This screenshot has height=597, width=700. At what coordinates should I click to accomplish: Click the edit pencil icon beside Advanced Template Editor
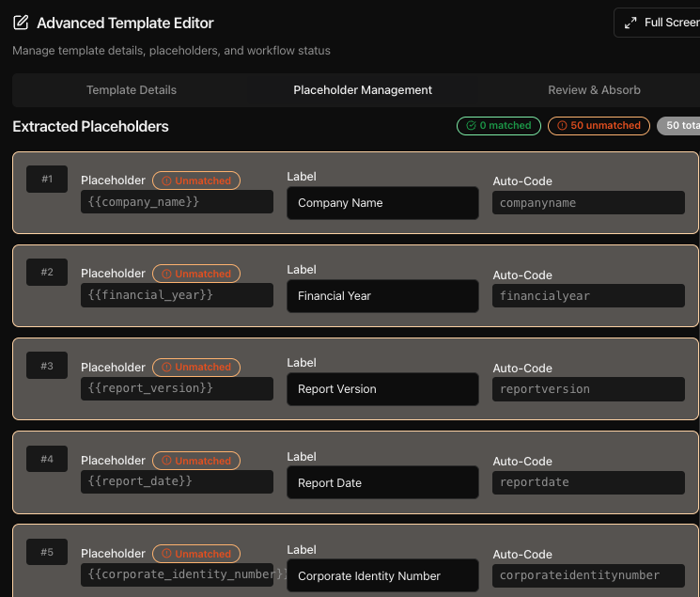[21, 23]
